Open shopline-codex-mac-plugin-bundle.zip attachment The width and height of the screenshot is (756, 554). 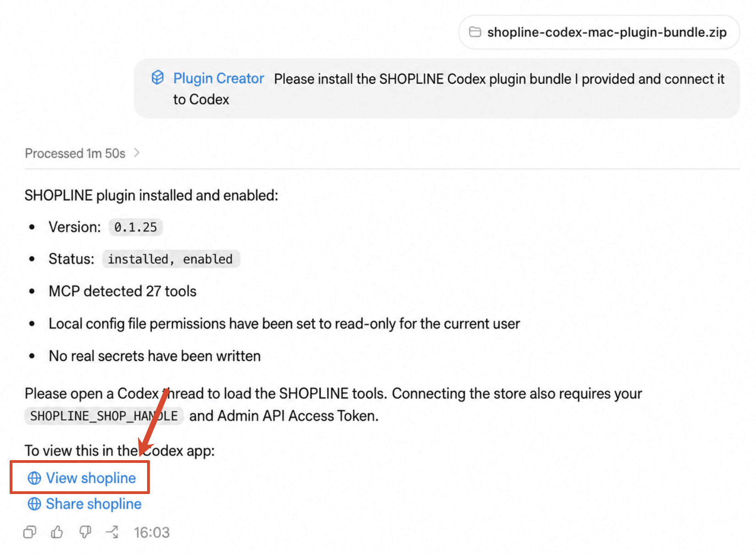[599, 32]
